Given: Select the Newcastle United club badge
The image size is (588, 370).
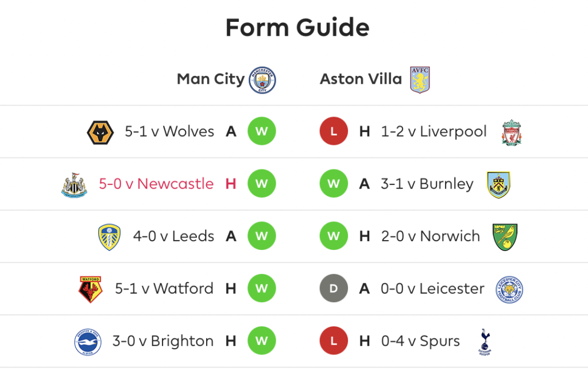Looking at the screenshot, I should 74,185.
